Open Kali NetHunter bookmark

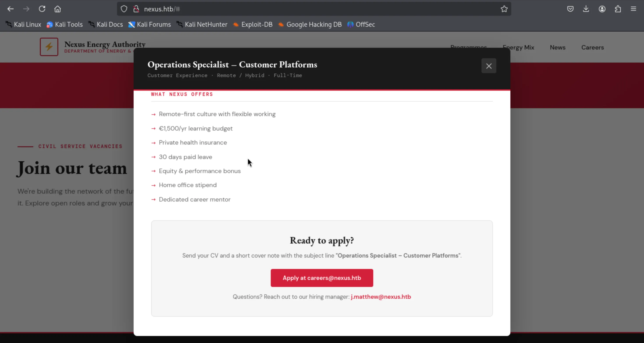[202, 24]
